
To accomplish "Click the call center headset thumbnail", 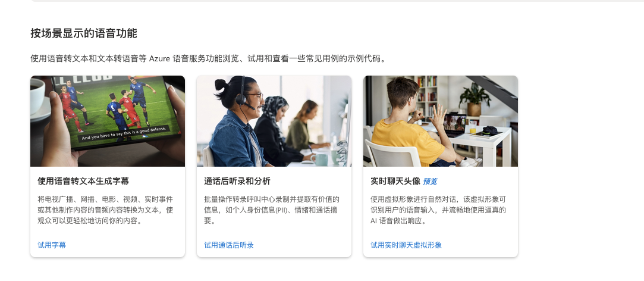I will [274, 121].
